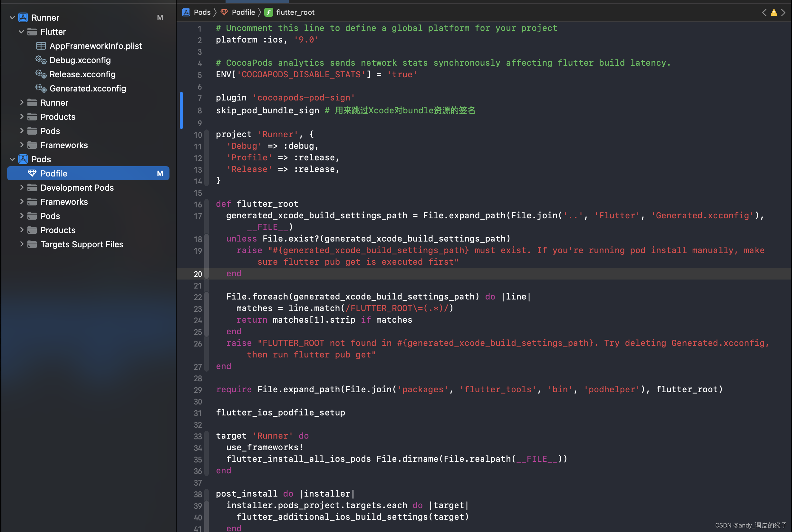Collapse the Flutter folder

coord(21,32)
